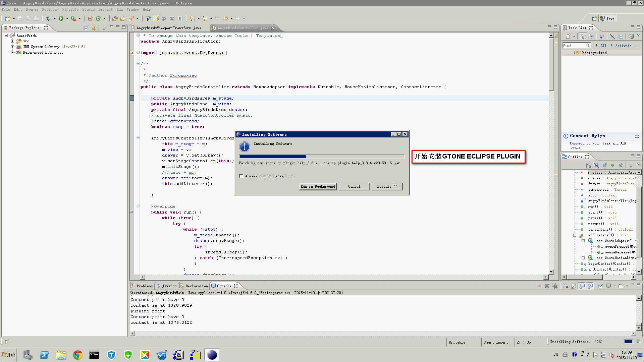Expand the src folder node
This screenshot has width=644, height=362.
pos(12,41)
